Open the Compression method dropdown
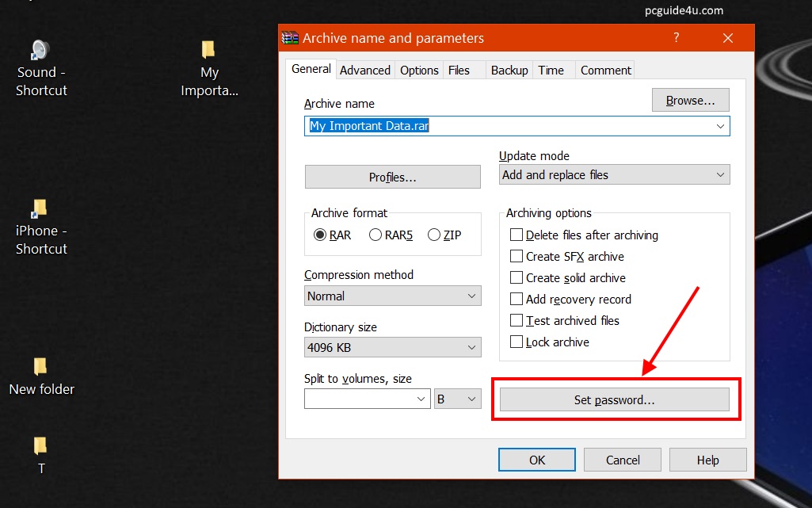 393,296
